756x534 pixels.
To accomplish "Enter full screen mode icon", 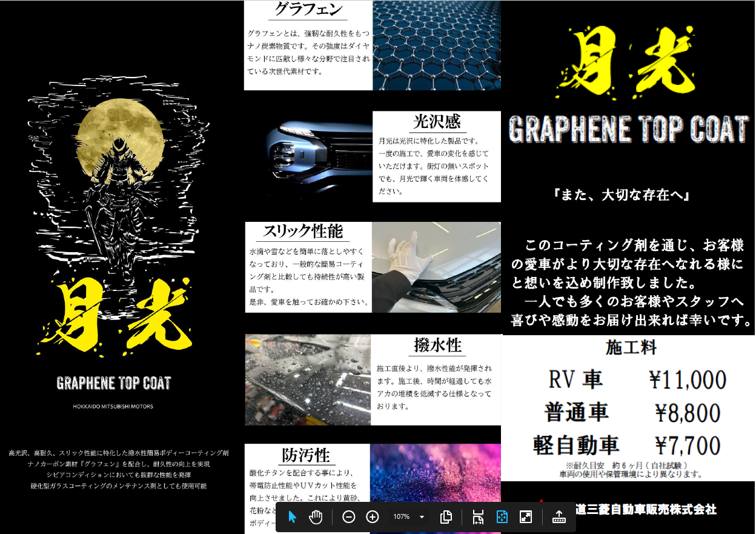I will [x=526, y=517].
